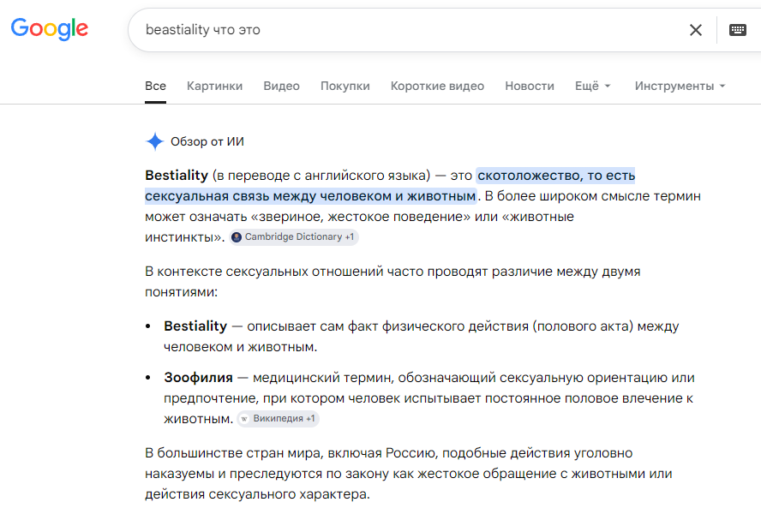Select the Все results tab
The height and width of the screenshot is (532, 761).
coord(155,86)
